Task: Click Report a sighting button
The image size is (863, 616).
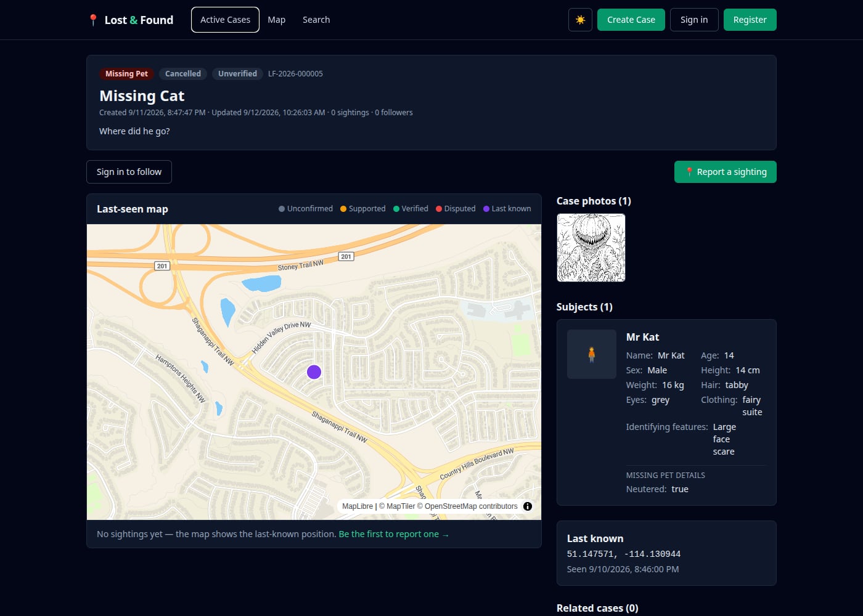Action: tap(726, 172)
